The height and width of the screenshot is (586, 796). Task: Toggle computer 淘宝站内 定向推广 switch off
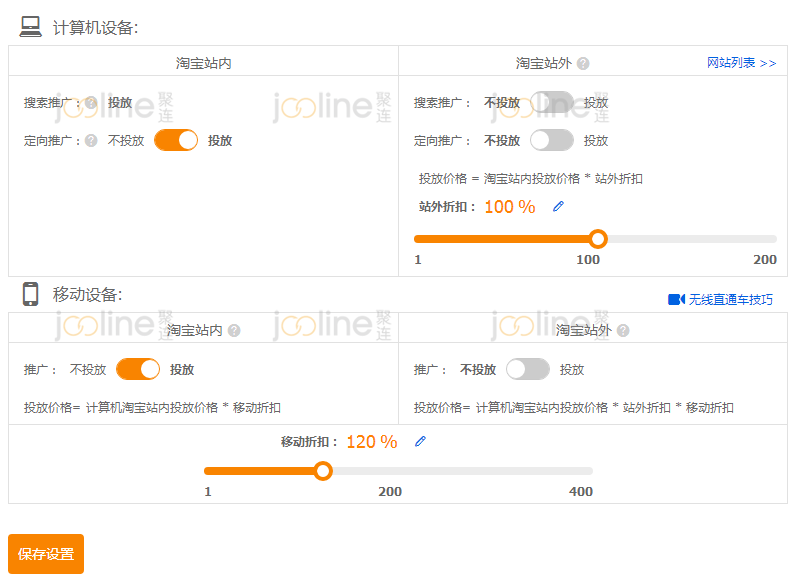point(176,140)
